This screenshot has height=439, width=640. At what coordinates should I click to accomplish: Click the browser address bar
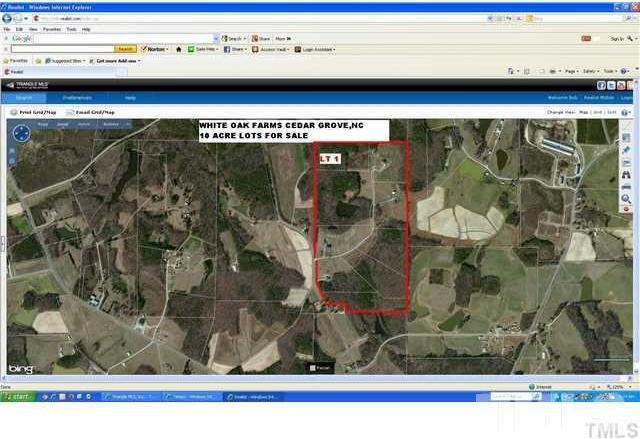[261, 19]
